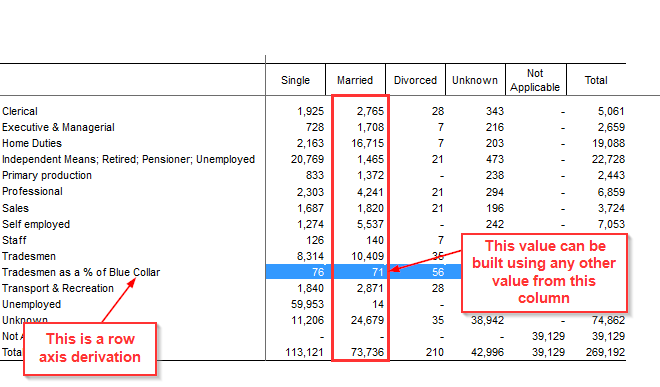The height and width of the screenshot is (387, 660).
Task: Click Tradesmen as a % of Blue Collar row
Action: click(81, 272)
